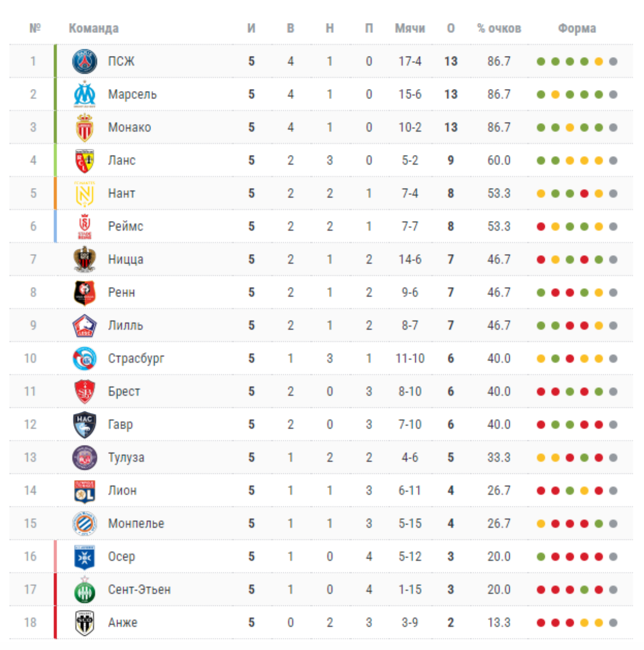Screen dimensions: 644x650
Task: Click the Marseille club crest
Action: click(x=84, y=94)
